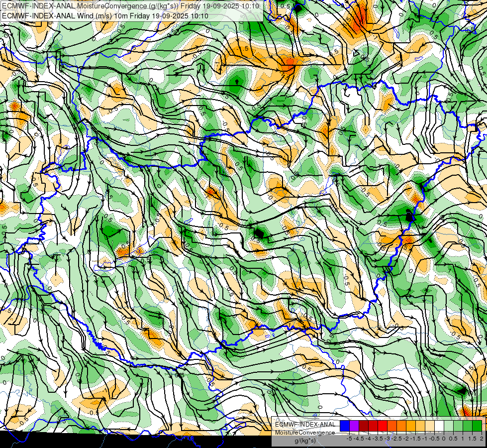Click the -5 tick label on legend
The height and width of the screenshot is (448, 487).
[x=349, y=439]
